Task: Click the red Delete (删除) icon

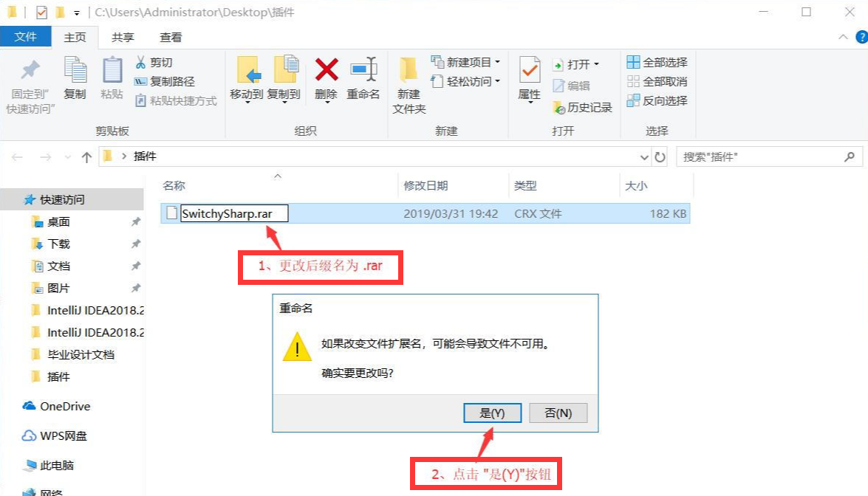Action: pyautogui.click(x=327, y=70)
